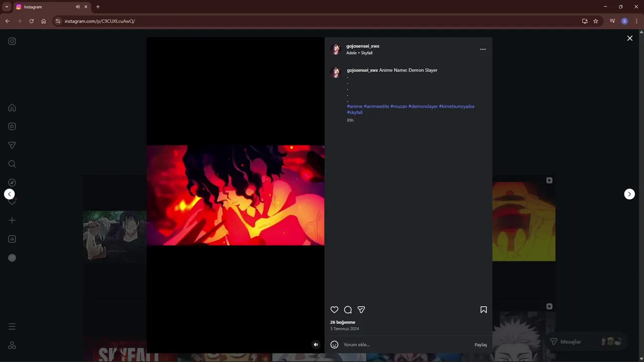Viewport: 644px width, 362px height.
Task: Open tab search dropdown arrow
Action: point(7,7)
